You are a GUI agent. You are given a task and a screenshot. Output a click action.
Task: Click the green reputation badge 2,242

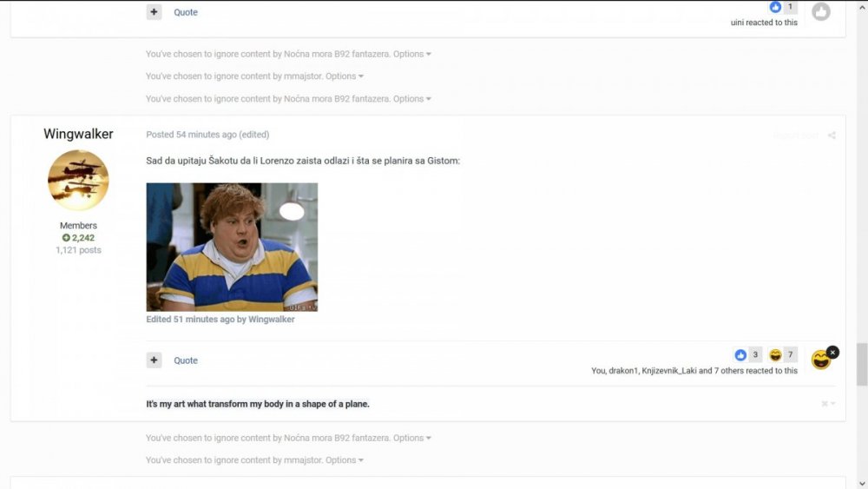[78, 238]
